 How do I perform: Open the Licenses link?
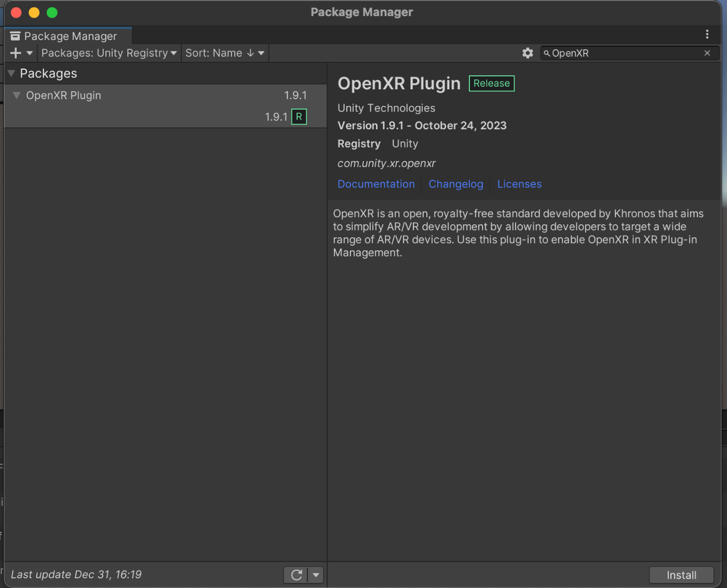click(519, 184)
